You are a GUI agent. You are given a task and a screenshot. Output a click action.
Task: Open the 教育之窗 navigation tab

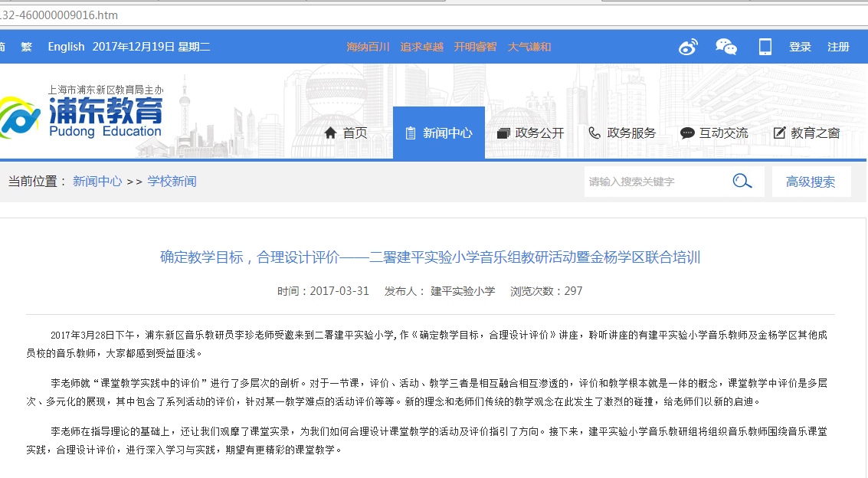tap(807, 133)
